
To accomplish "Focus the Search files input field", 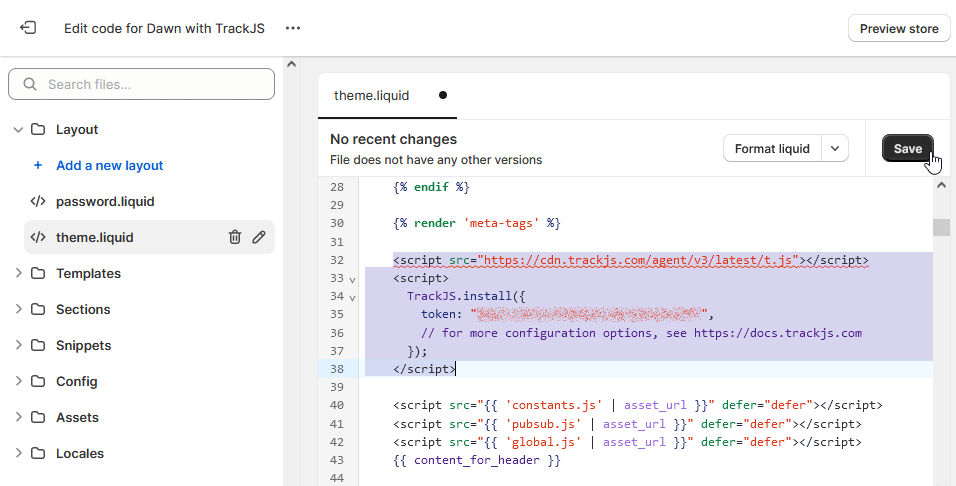I will pos(141,84).
